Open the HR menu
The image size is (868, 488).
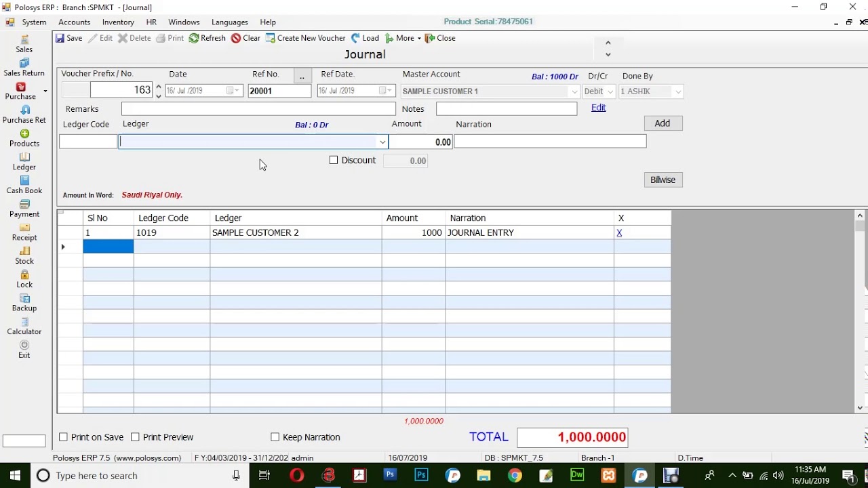pos(151,22)
